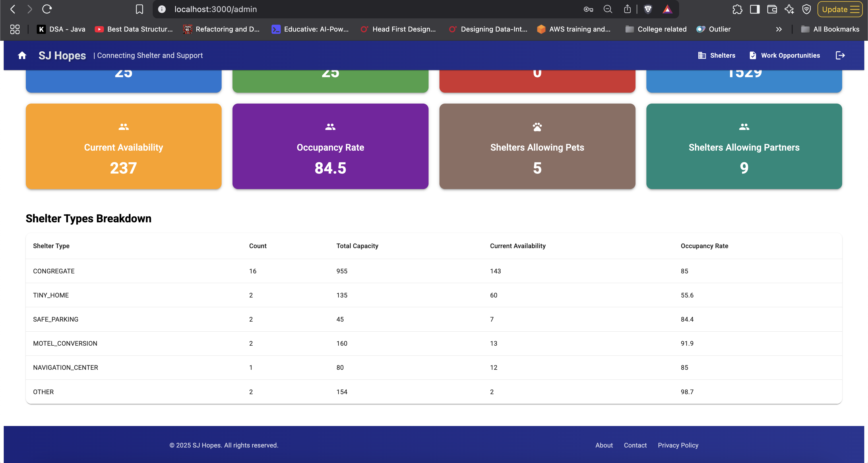Expand hidden bookmarks with double chevron
Image resolution: width=868 pixels, height=463 pixels.
[778, 29]
